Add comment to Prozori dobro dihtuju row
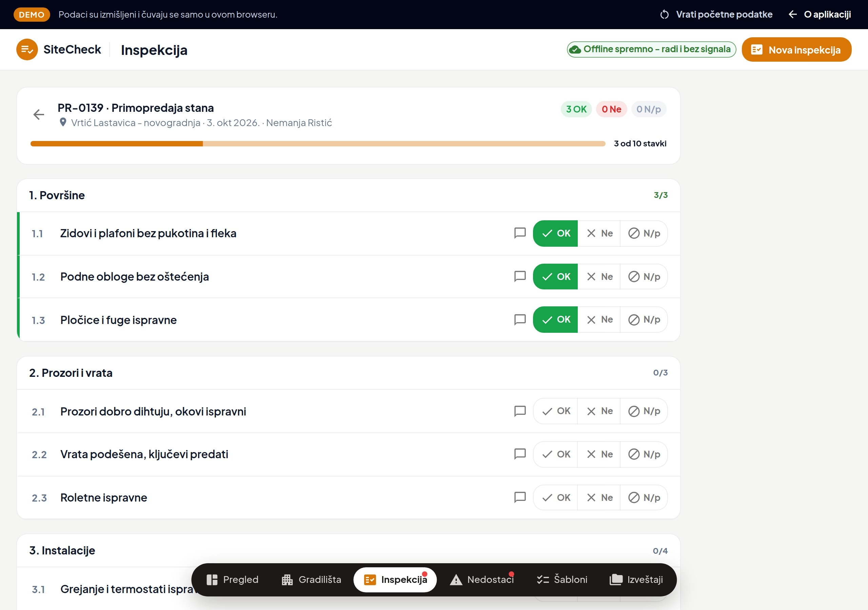This screenshot has height=610, width=868. 520,411
